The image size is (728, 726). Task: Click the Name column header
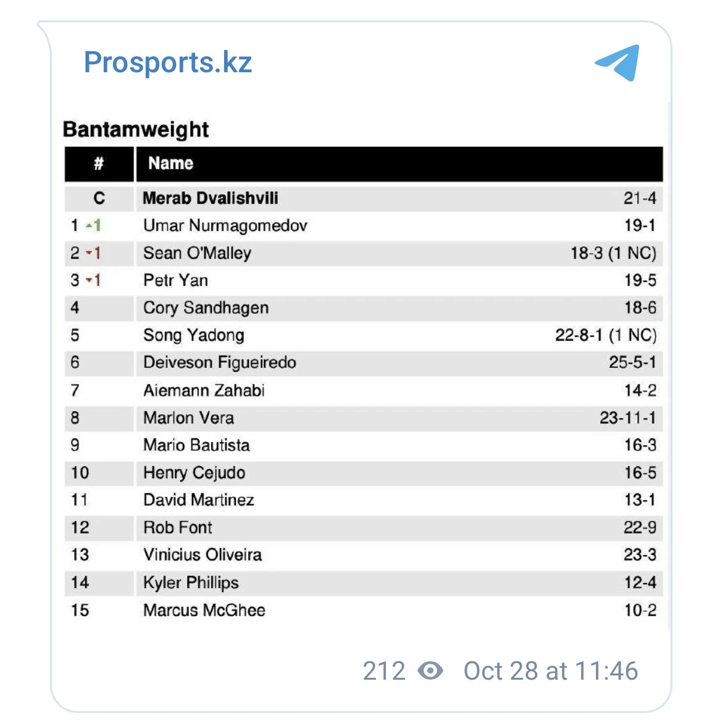(171, 164)
